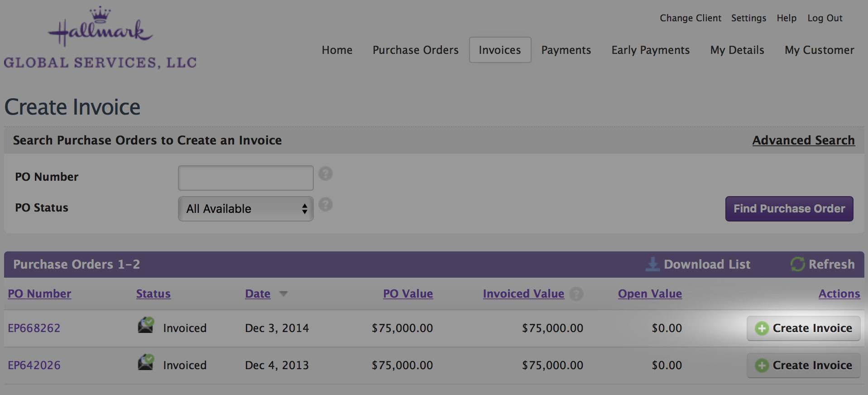Open the Home menu

337,50
